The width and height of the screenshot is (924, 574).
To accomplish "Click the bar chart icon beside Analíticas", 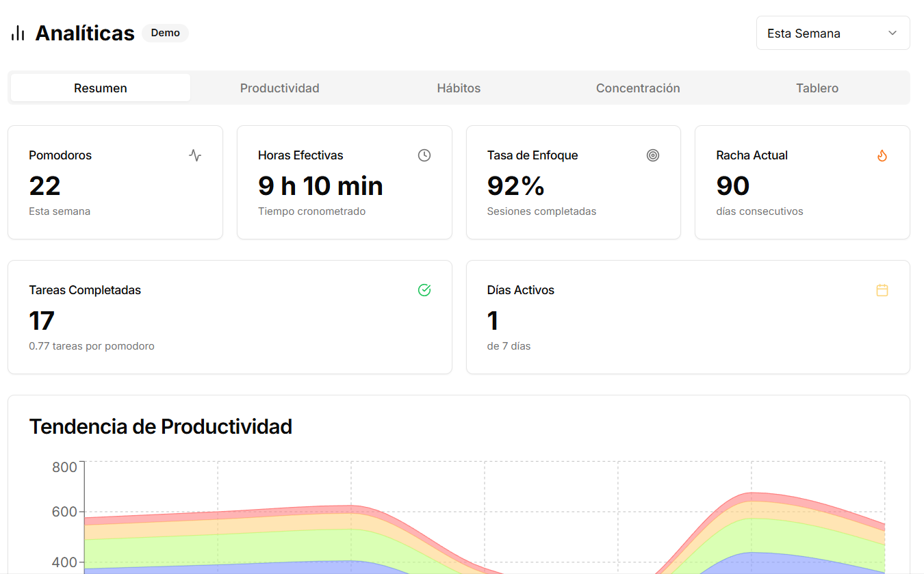I will tap(18, 34).
